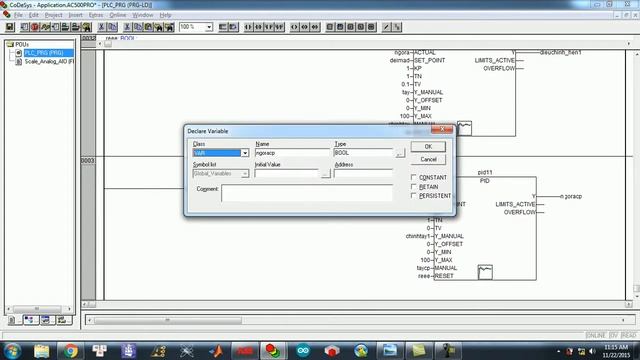Enable the CONSTANT checkbox
The image size is (640, 360).
pyautogui.click(x=413, y=178)
